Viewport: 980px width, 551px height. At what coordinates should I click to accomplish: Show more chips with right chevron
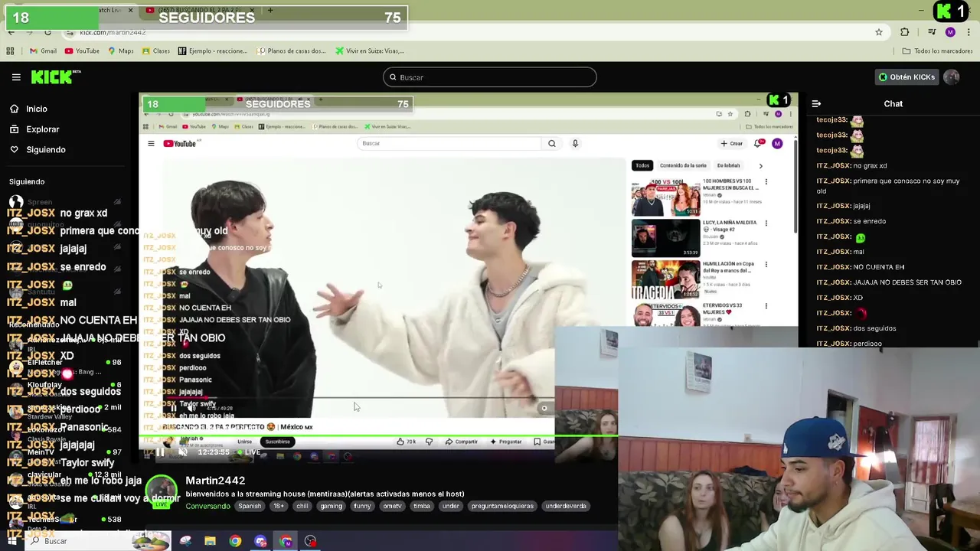pos(760,165)
